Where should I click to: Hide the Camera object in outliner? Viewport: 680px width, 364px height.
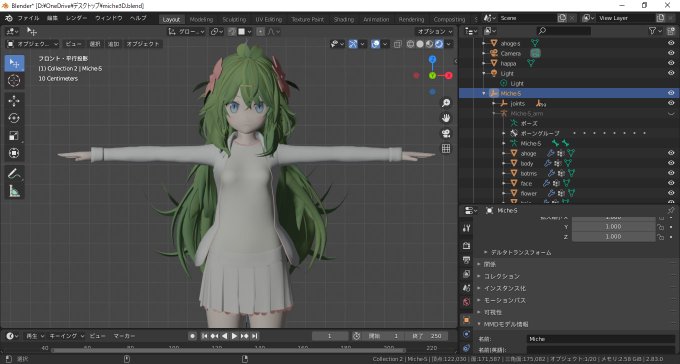click(x=671, y=53)
